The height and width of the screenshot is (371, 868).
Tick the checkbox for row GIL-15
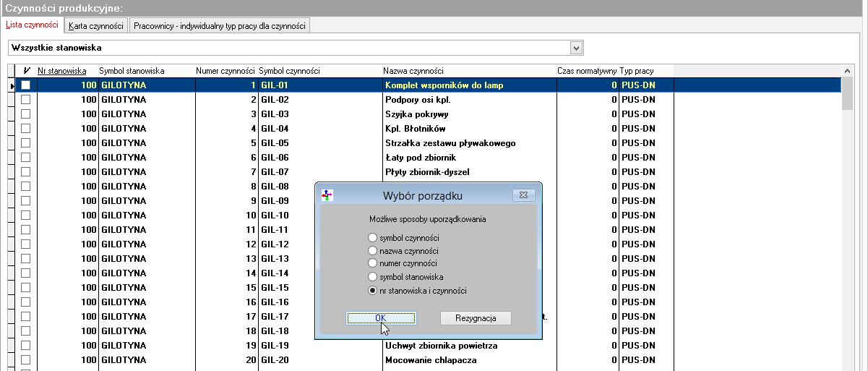tap(26, 287)
